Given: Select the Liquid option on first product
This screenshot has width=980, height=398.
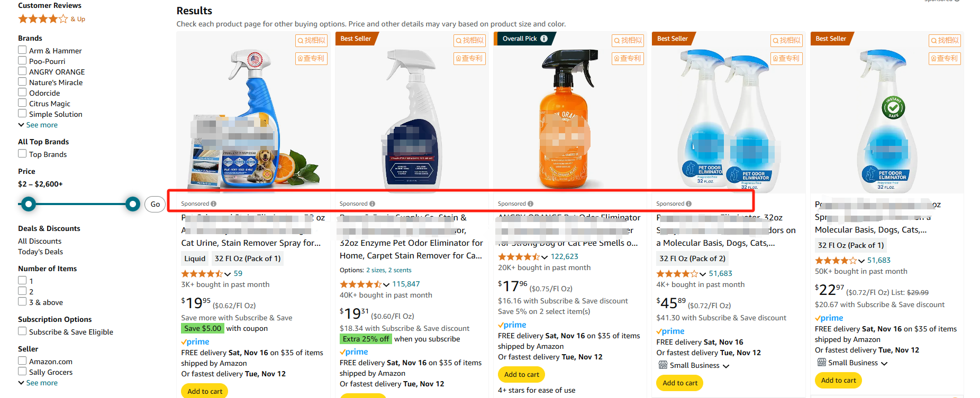Looking at the screenshot, I should [x=195, y=258].
